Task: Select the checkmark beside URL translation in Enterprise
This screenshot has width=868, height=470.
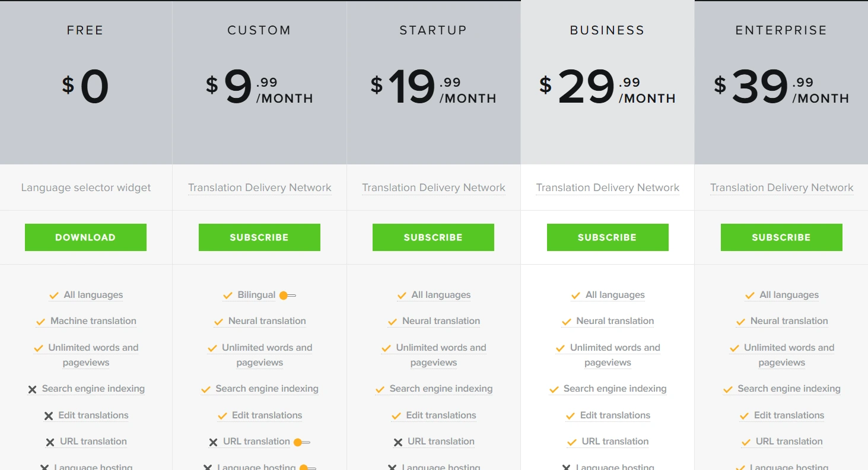Action: pyautogui.click(x=746, y=442)
